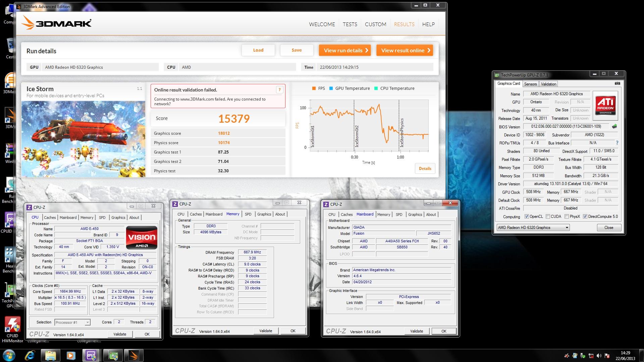This screenshot has height=362, width=644.
Task: Switch to 3DMark in the taskbar
Action: 134,355
